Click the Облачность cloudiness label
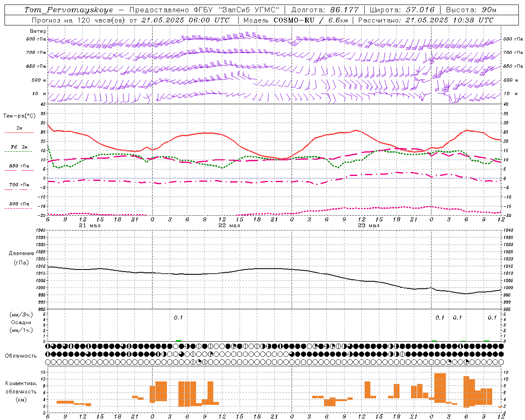525x420 pixels. [x=21, y=356]
